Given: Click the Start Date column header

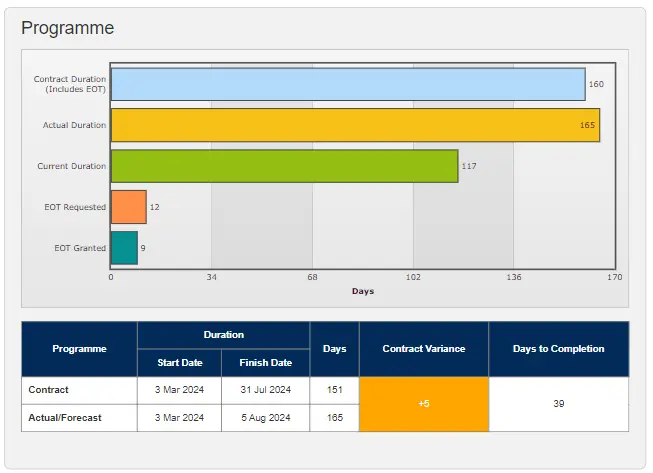Looking at the screenshot, I should tap(180, 363).
